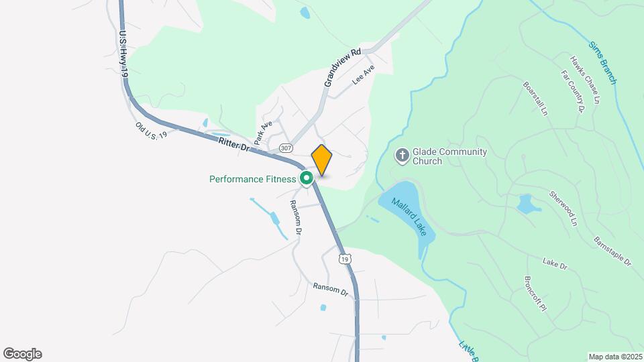
Task: Select the Sims Branch stream label
Action: 602,63
